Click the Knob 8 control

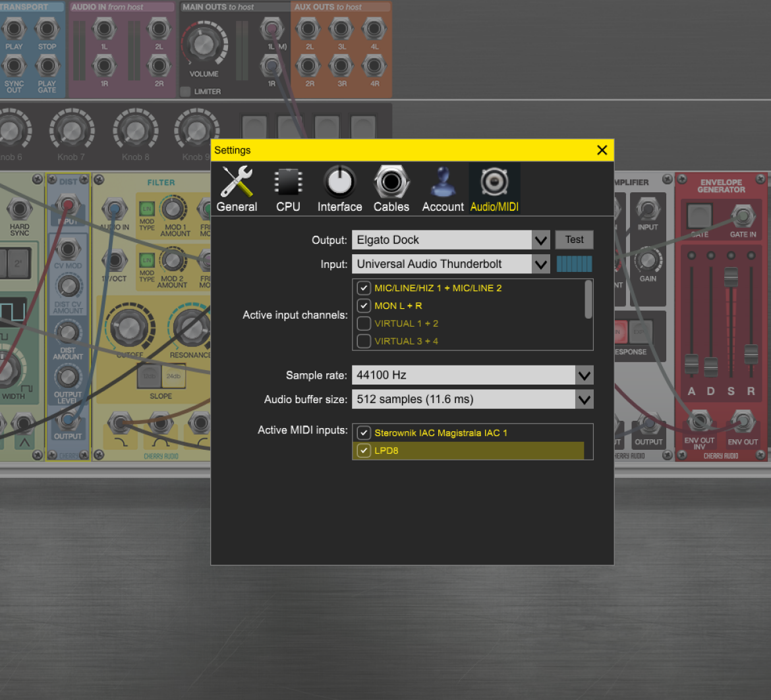[136, 130]
